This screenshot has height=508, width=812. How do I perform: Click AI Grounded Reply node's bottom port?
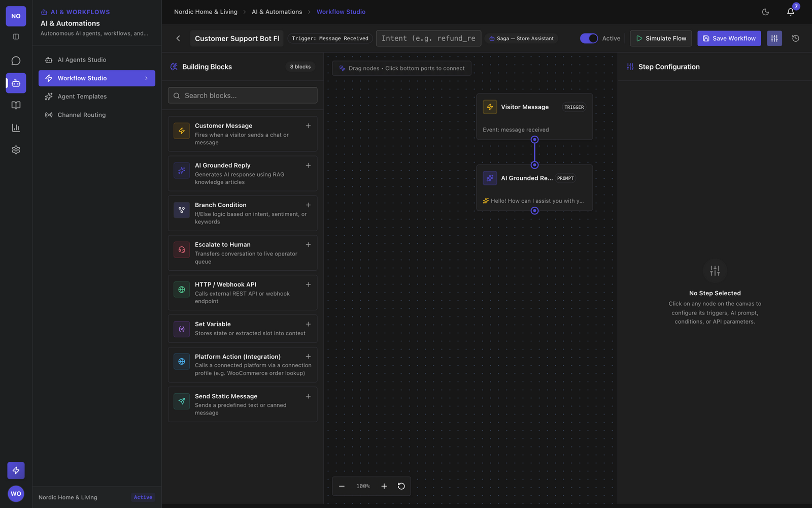pos(534,210)
